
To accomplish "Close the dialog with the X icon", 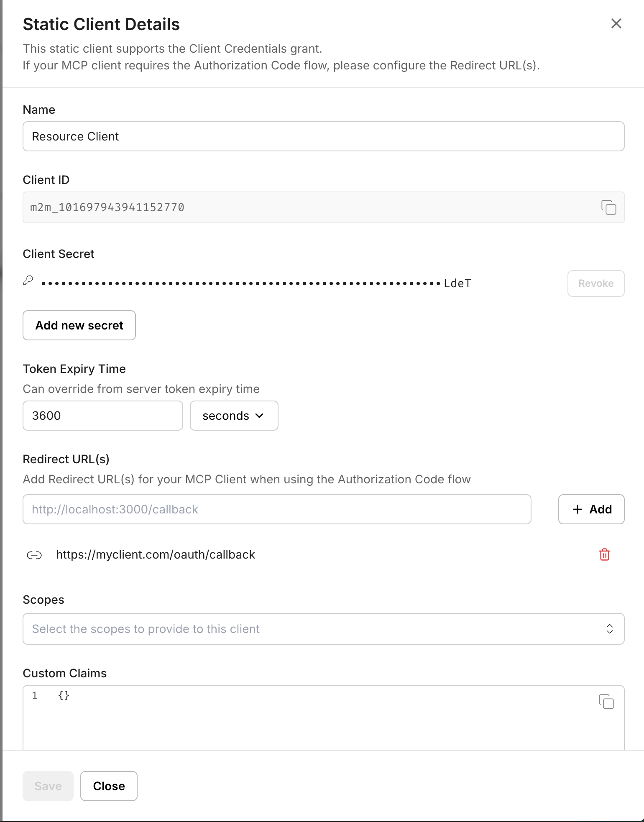I will pos(616,24).
